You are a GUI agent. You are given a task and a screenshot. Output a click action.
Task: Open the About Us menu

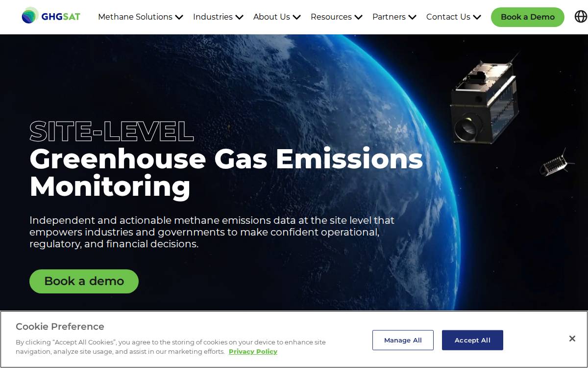(271, 17)
